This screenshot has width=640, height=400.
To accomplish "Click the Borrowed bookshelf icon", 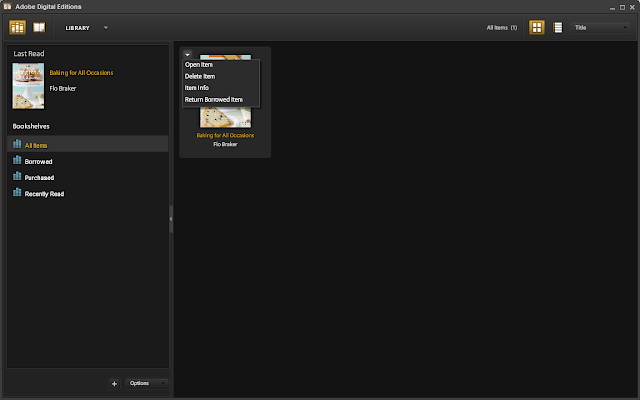I will point(17,160).
